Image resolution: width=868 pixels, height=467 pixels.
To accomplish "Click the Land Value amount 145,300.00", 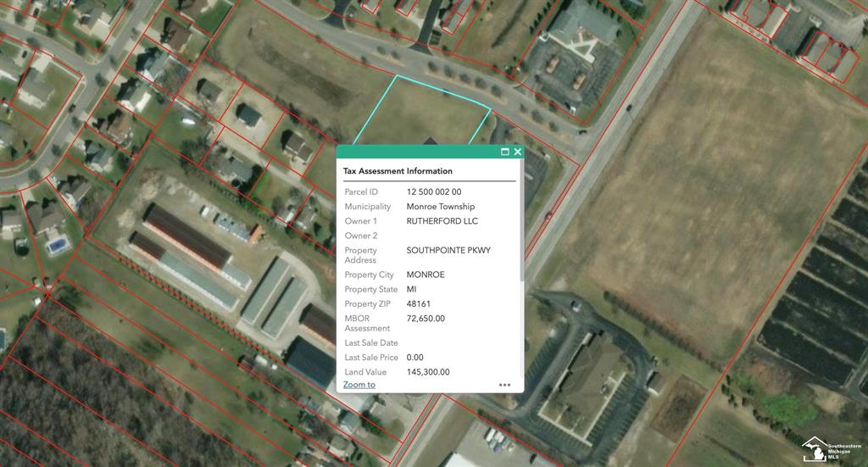I will coord(428,372).
